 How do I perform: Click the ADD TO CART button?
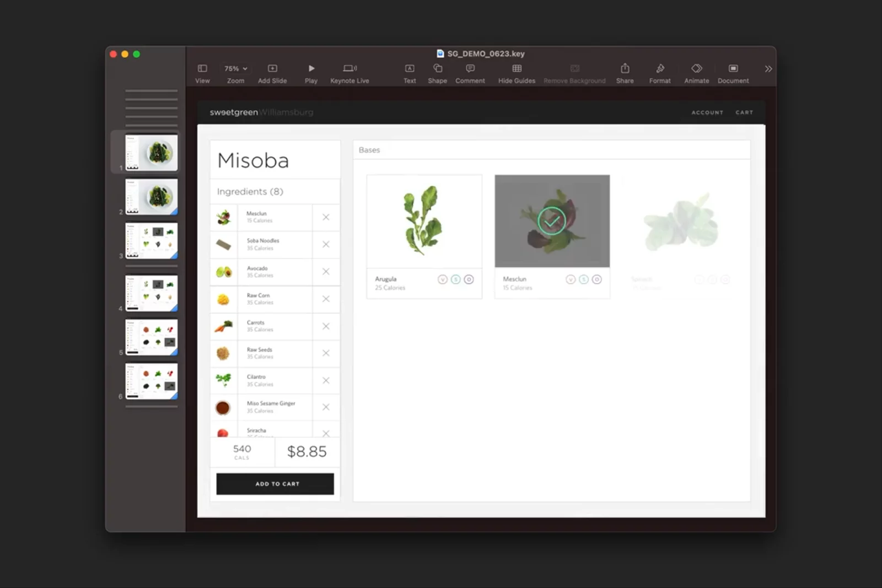click(x=275, y=484)
